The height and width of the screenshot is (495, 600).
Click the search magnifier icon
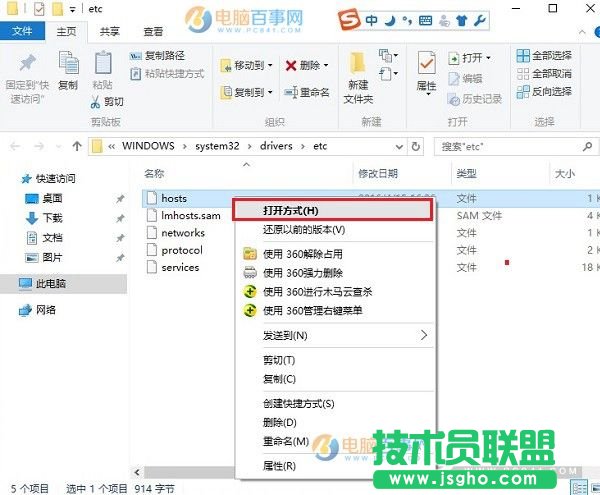(587, 146)
